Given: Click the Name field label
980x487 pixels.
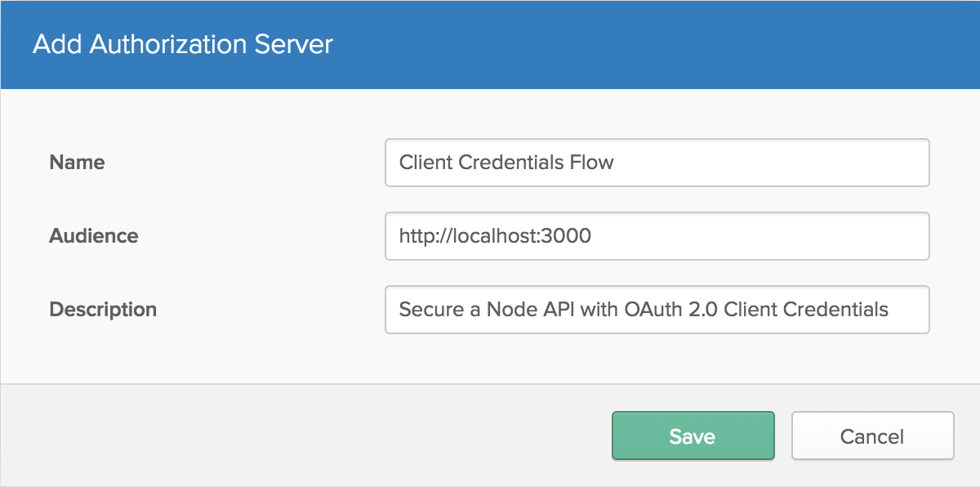Looking at the screenshot, I should pyautogui.click(x=77, y=163).
